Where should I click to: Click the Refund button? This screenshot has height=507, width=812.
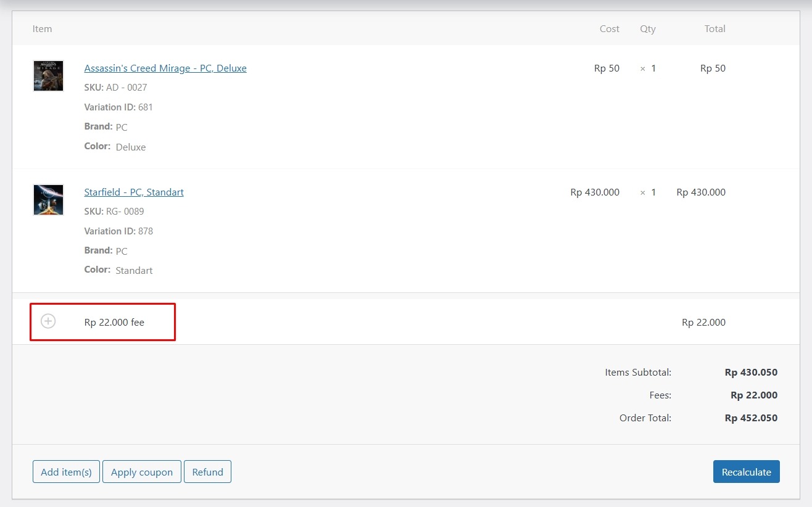coord(207,472)
